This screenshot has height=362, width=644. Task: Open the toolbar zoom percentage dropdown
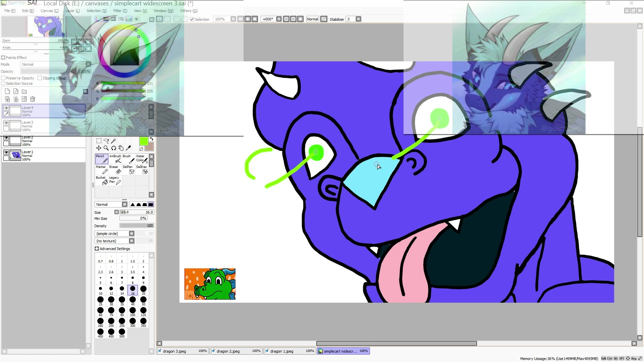(233, 19)
